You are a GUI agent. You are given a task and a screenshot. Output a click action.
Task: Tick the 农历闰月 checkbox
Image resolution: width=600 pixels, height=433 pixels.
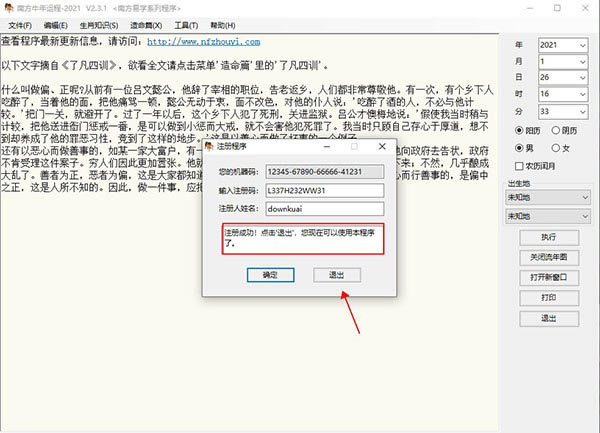pyautogui.click(x=519, y=166)
